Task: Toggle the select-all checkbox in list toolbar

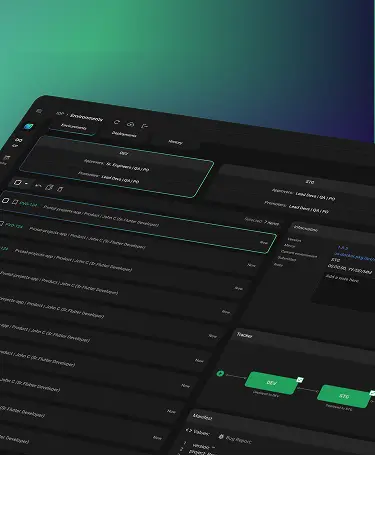Action: pyautogui.click(x=18, y=182)
